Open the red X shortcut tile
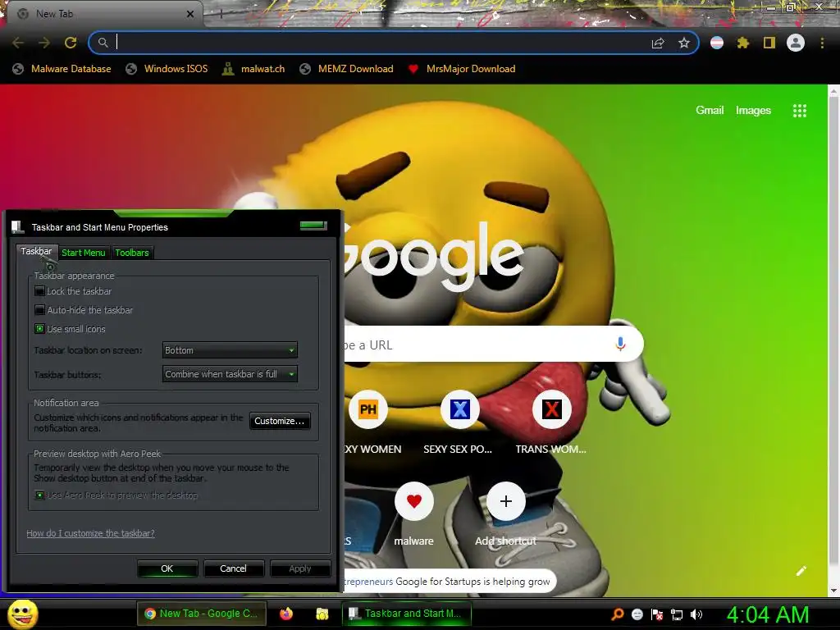The image size is (840, 630). click(x=551, y=410)
